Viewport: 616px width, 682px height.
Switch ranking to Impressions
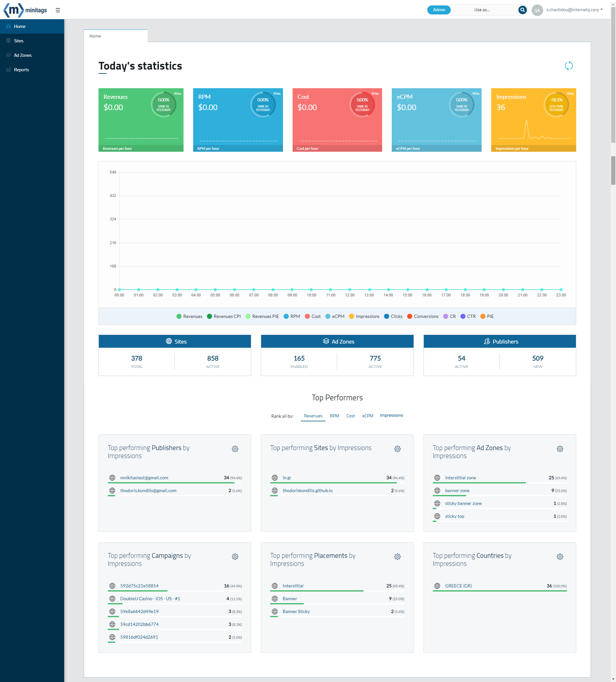(x=391, y=415)
